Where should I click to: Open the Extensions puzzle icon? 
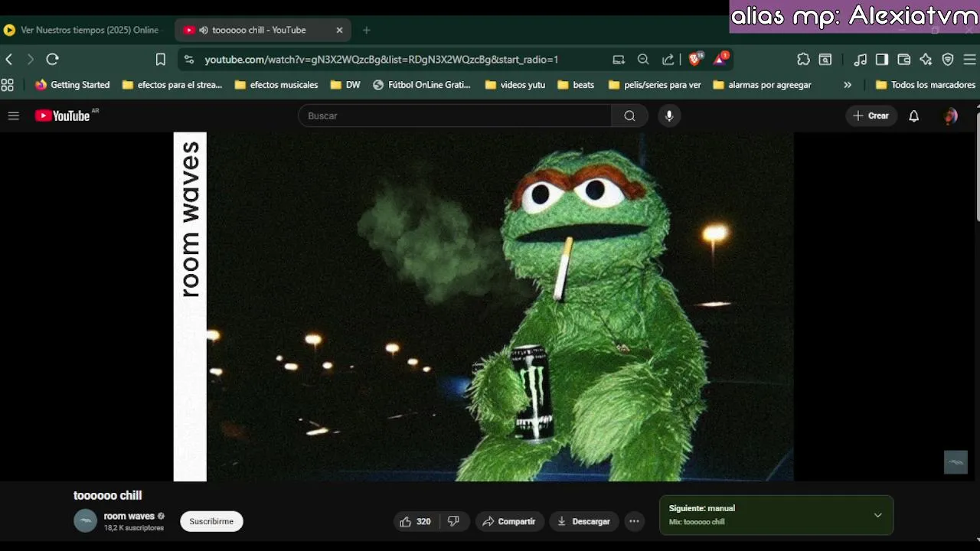[x=803, y=59]
